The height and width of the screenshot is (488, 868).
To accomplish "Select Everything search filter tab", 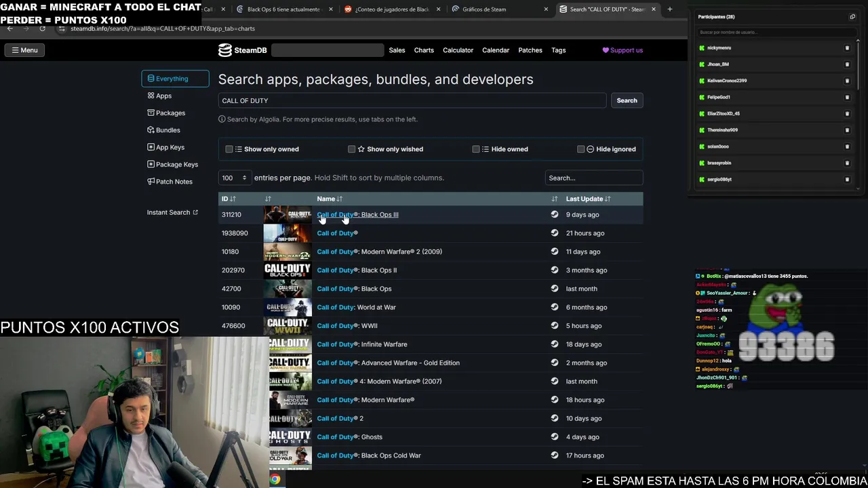I will coord(175,79).
